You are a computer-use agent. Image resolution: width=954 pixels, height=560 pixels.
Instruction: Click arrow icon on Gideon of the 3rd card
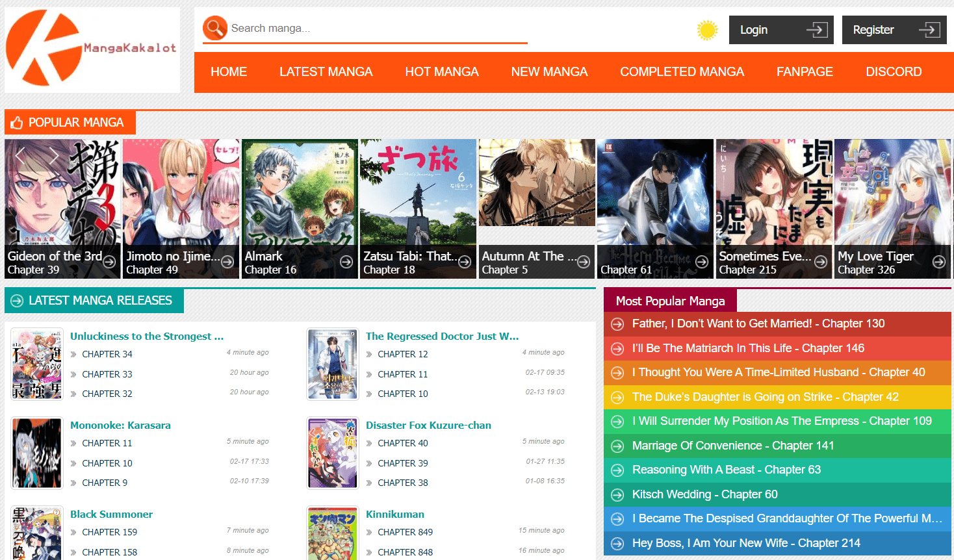109,262
